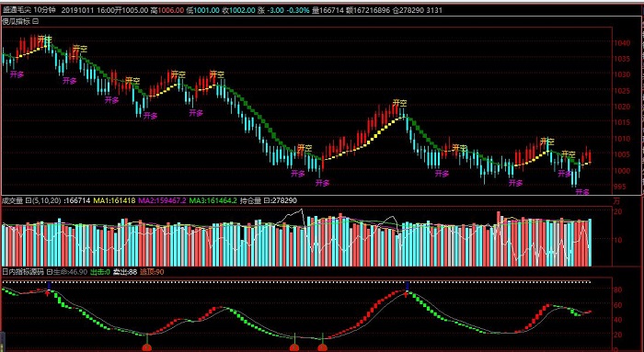Click the second red ball marker on the oscillator bottom

coord(294,348)
